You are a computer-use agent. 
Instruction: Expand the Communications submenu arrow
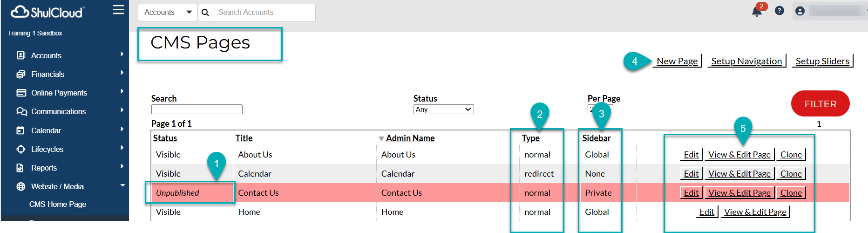pos(122,110)
